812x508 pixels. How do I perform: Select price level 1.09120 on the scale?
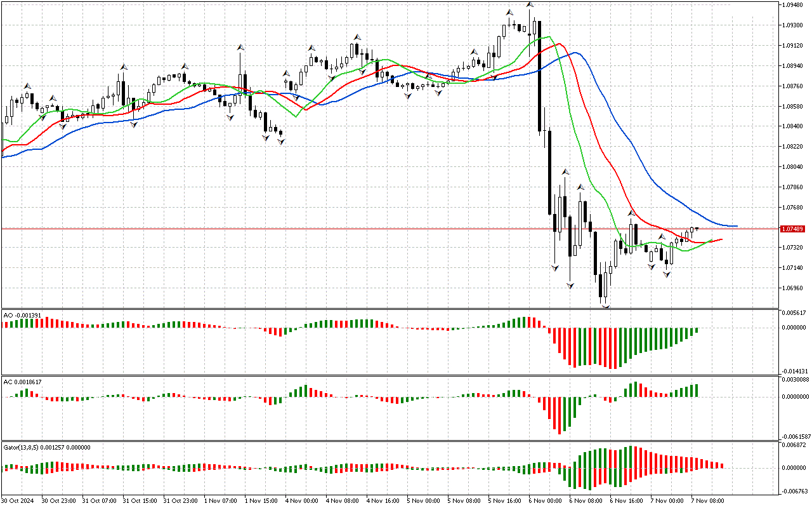point(794,46)
